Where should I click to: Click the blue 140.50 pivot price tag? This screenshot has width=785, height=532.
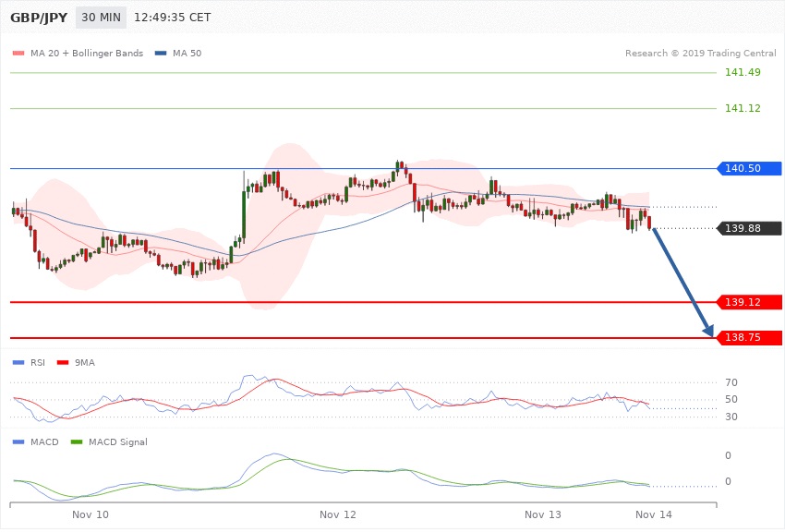point(749,168)
